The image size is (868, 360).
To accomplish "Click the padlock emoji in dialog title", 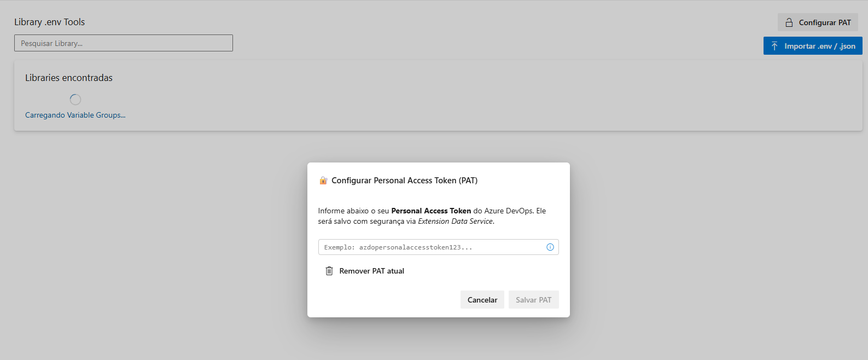I will click(323, 181).
